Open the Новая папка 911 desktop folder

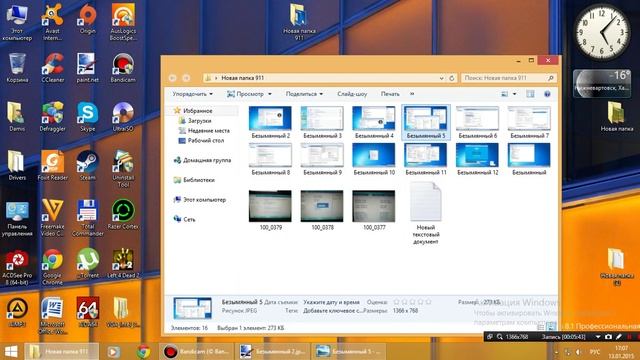pos(299,22)
